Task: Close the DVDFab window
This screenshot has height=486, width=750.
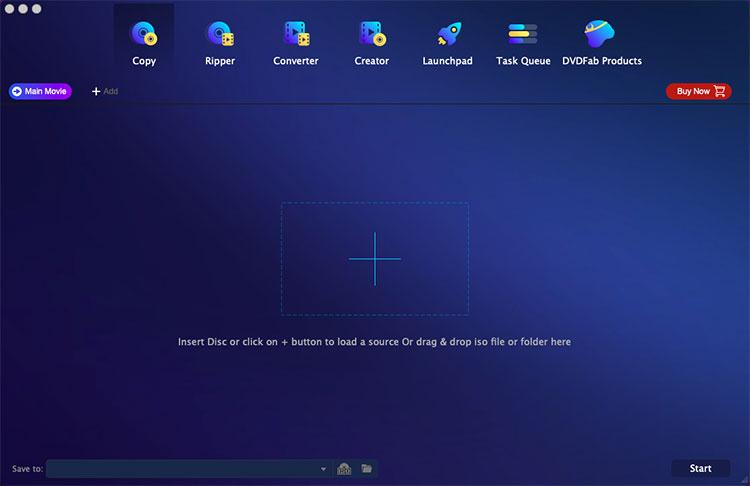Action: pyautogui.click(x=9, y=9)
